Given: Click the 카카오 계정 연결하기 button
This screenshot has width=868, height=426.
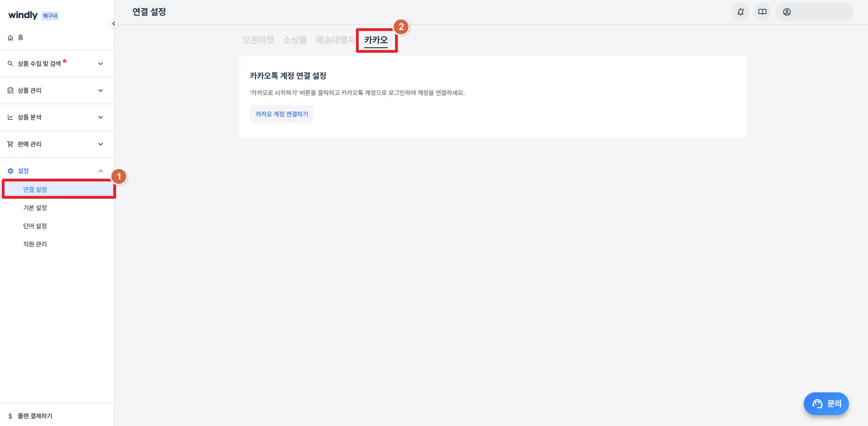Looking at the screenshot, I should 282,114.
